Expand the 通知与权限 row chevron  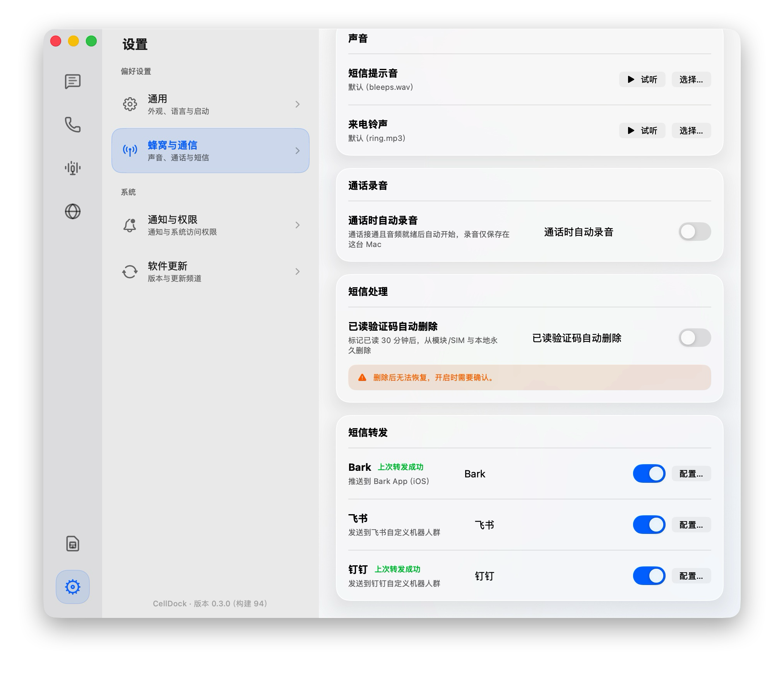click(x=297, y=225)
